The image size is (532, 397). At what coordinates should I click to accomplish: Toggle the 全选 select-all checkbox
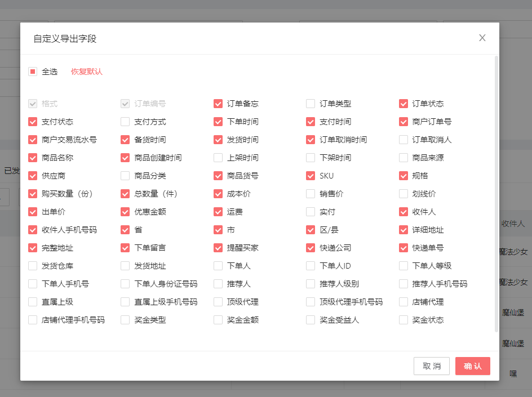pyautogui.click(x=33, y=72)
